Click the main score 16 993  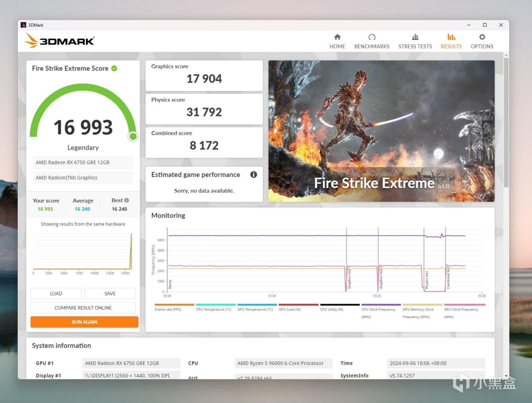click(x=83, y=127)
